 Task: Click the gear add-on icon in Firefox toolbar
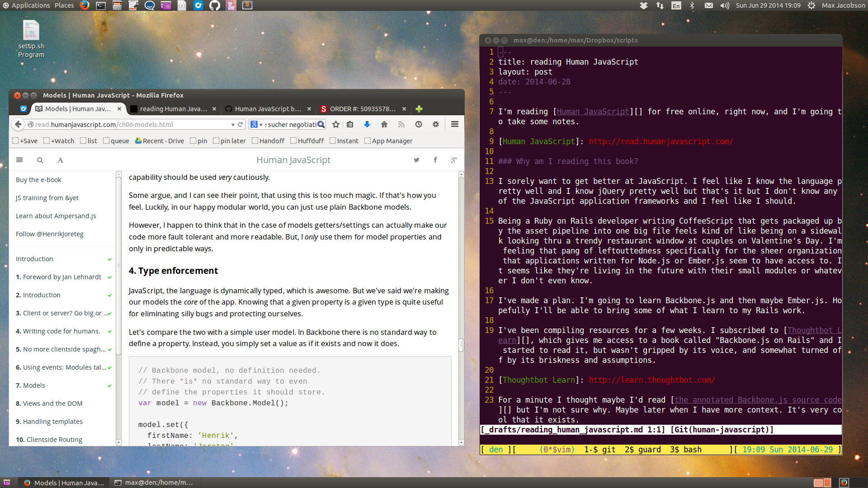coord(436,124)
